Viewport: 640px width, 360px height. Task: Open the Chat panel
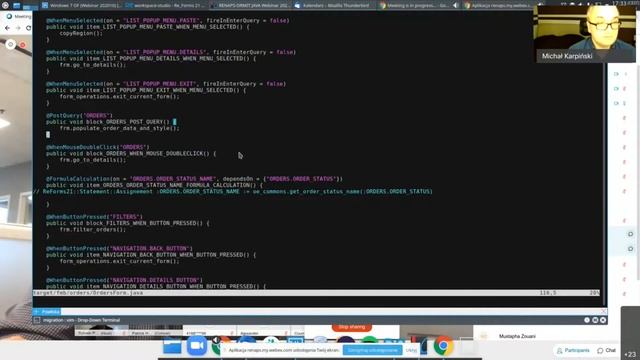point(607,350)
